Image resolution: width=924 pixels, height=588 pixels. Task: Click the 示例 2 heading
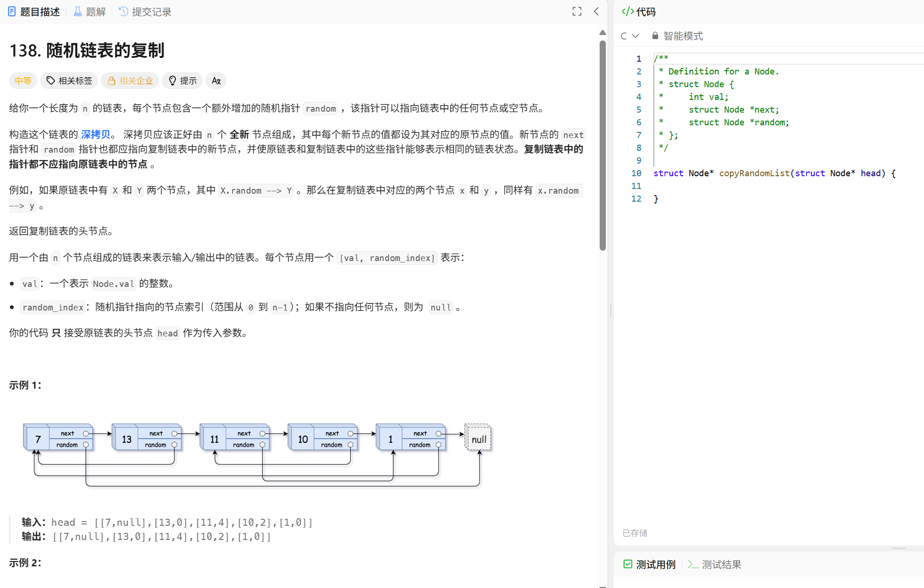click(25, 563)
